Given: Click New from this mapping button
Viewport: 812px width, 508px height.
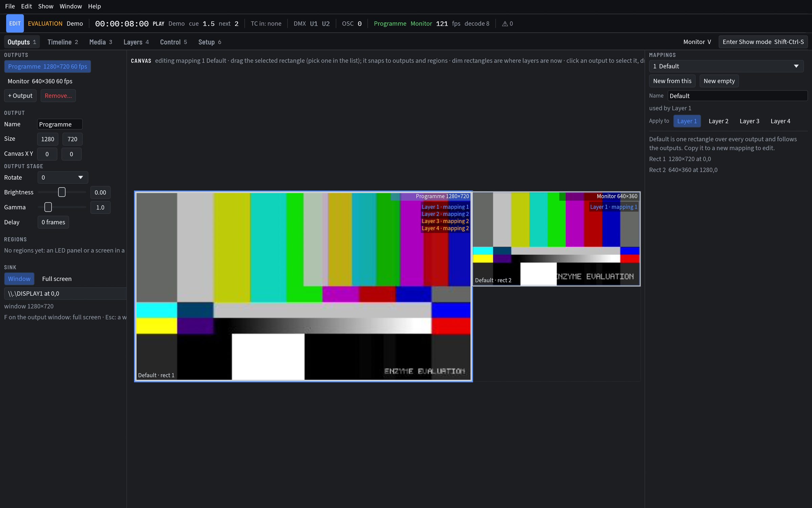Looking at the screenshot, I should click(x=672, y=81).
